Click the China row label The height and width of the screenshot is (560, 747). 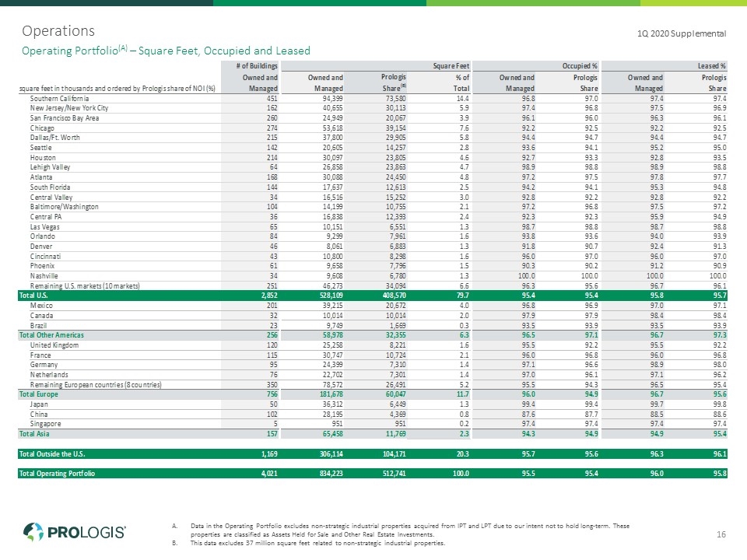click(39, 415)
